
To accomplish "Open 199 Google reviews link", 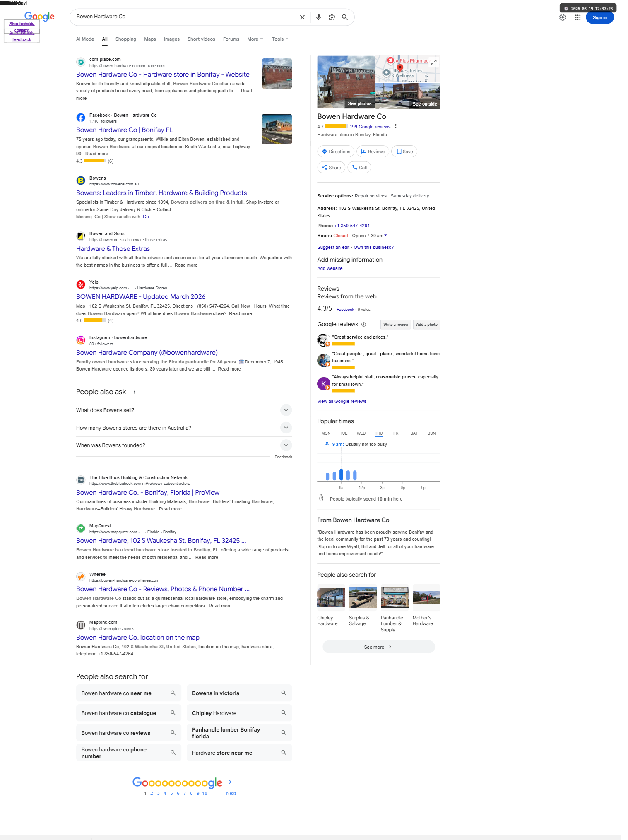I will (x=370, y=127).
